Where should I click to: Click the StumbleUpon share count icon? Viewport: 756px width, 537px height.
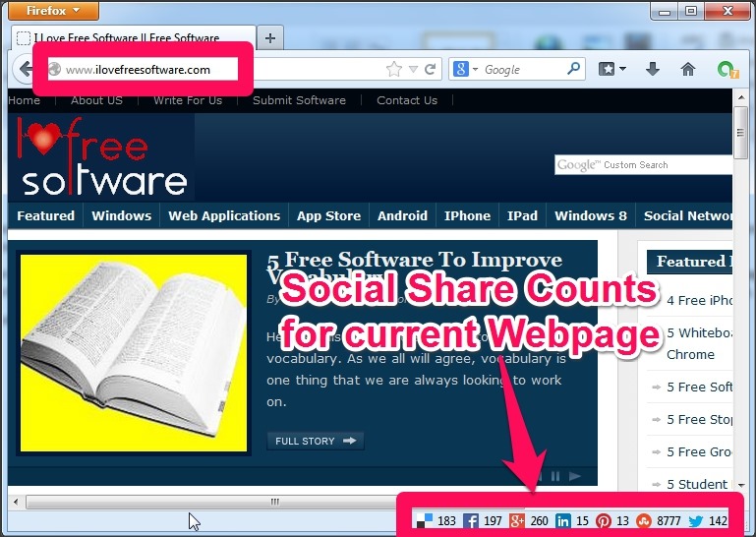tap(644, 521)
